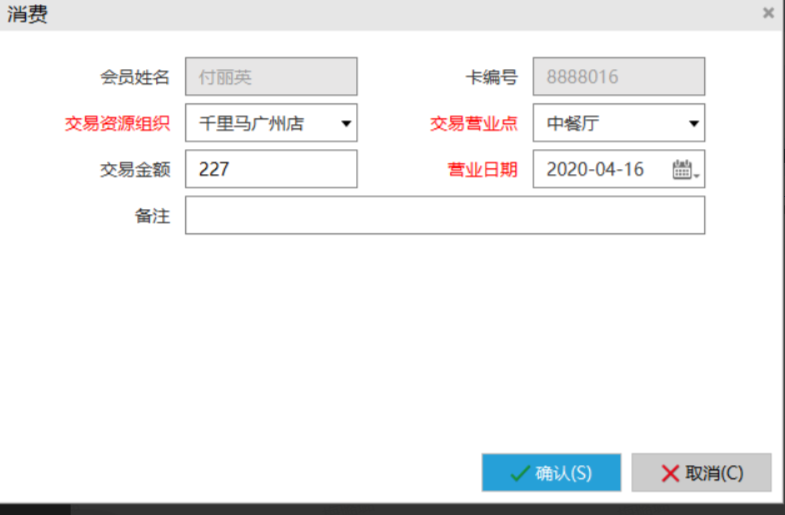Click the 交易金额 label
Image resolution: width=785 pixels, height=515 pixels.
[x=135, y=169]
